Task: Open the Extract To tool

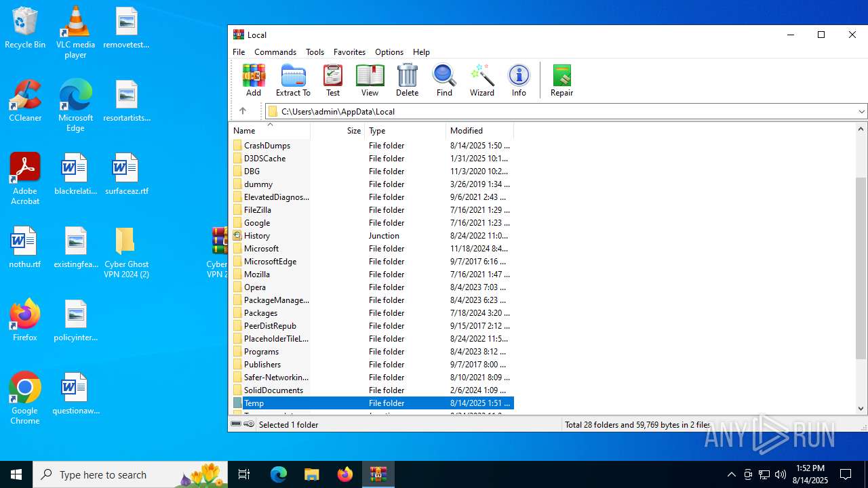Action: [x=293, y=80]
